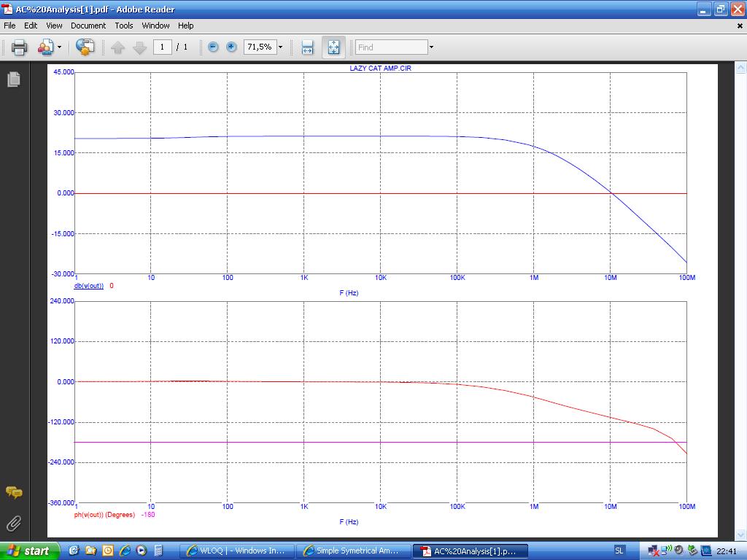
Task: Open calculator quick launch icon
Action: click(x=158, y=551)
